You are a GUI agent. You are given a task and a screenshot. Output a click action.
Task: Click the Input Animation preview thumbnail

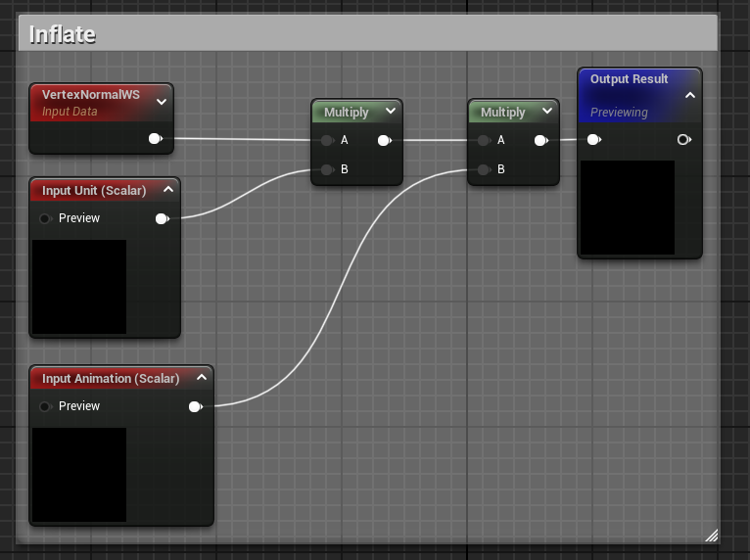point(79,475)
